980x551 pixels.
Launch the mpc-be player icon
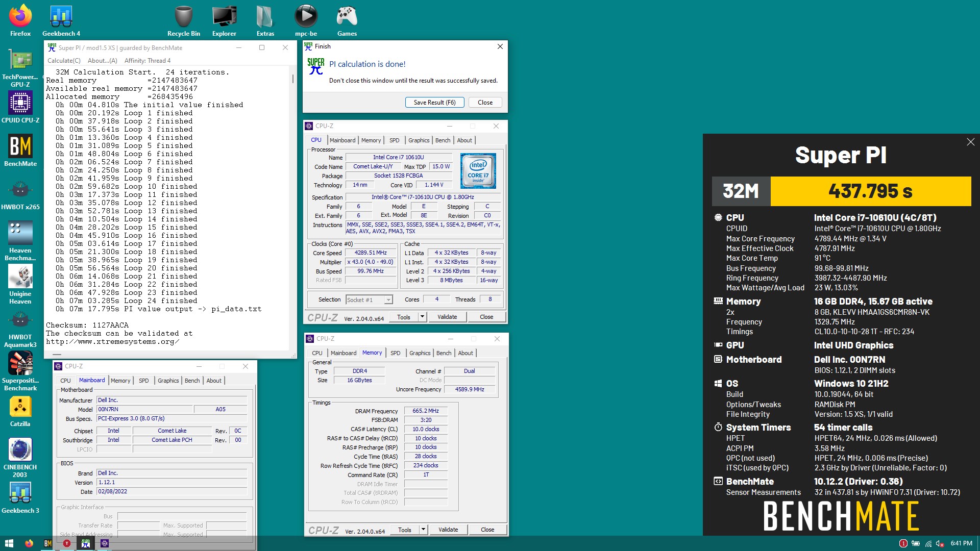[x=306, y=20]
